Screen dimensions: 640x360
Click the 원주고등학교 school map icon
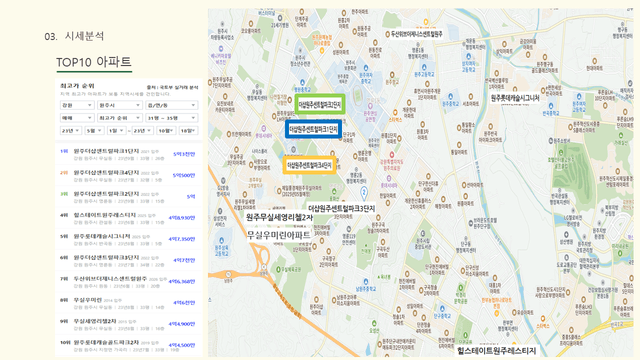(x=424, y=67)
